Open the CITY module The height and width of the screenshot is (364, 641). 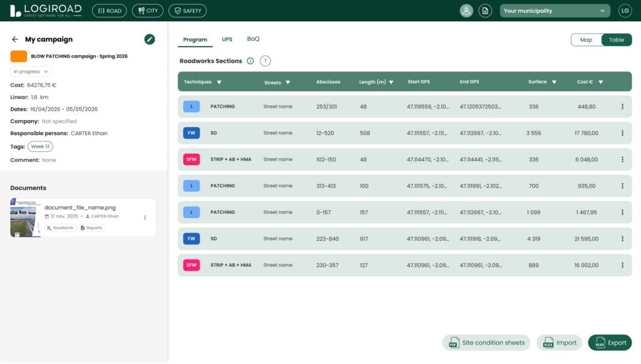pyautogui.click(x=148, y=11)
